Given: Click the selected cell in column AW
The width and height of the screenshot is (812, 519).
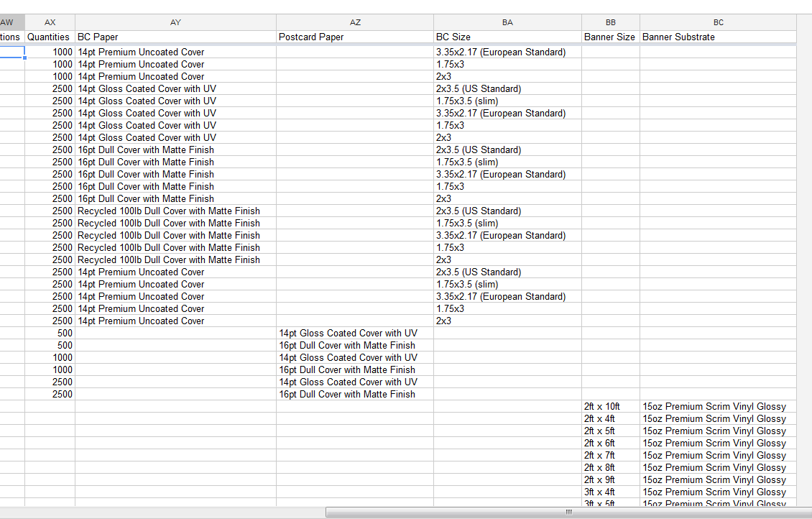Looking at the screenshot, I should coord(12,52).
